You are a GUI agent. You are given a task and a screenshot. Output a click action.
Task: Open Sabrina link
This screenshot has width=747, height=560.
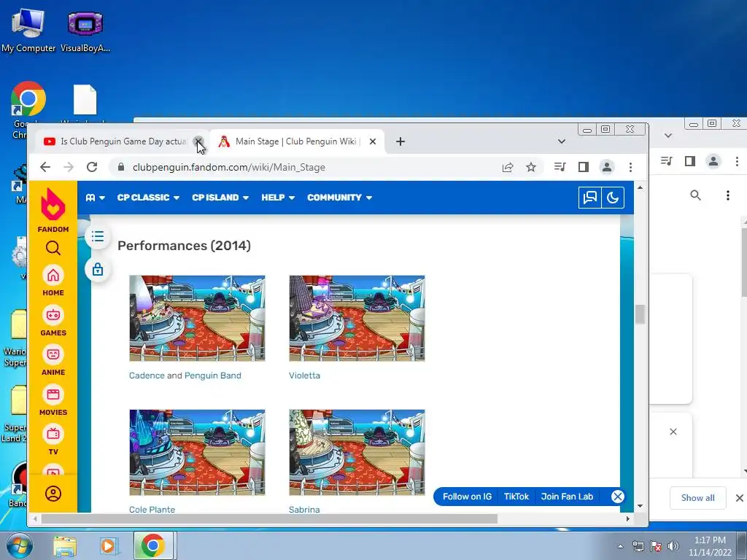point(304,510)
